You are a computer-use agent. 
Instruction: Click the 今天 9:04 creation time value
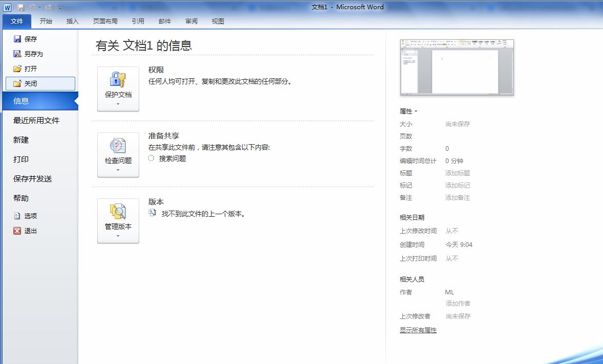point(459,244)
